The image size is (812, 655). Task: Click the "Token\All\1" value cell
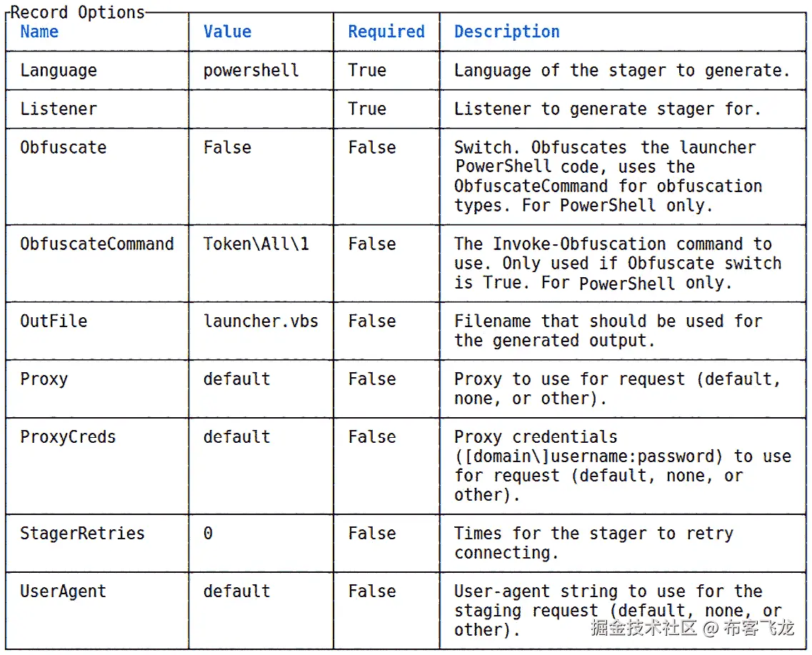coord(256,244)
